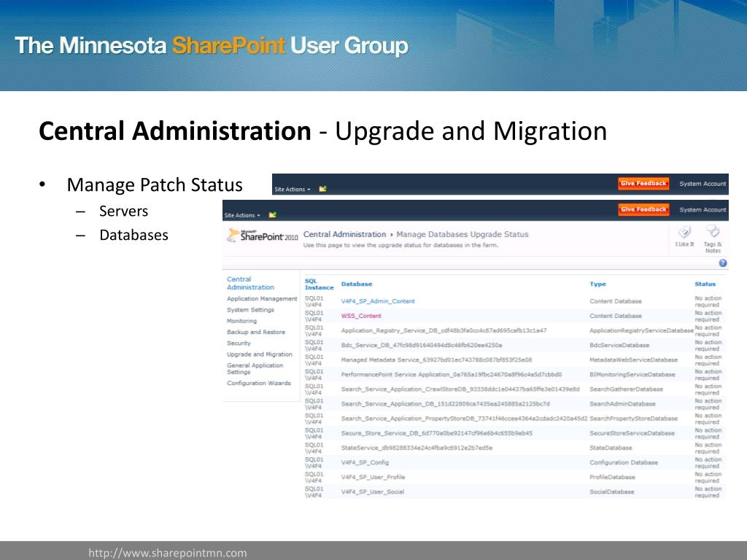Image resolution: width=747 pixels, height=560 pixels.
Task: Open the Tags & Notes icon
Action: 713,239
